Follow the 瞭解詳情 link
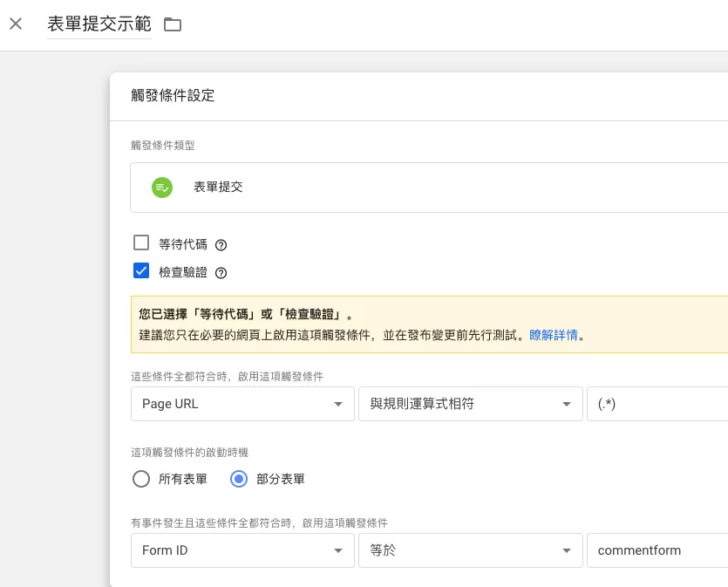Viewport: 728px width, 587px height. [x=554, y=335]
